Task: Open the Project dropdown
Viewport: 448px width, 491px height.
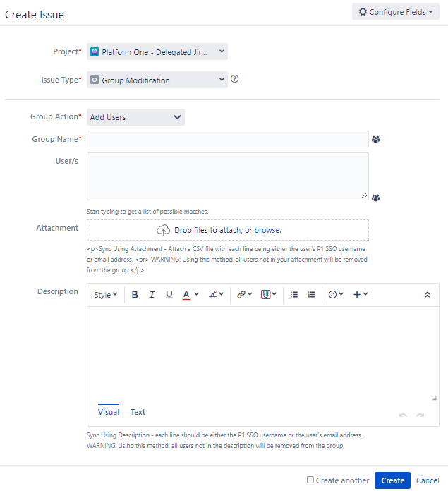Action: (157, 51)
